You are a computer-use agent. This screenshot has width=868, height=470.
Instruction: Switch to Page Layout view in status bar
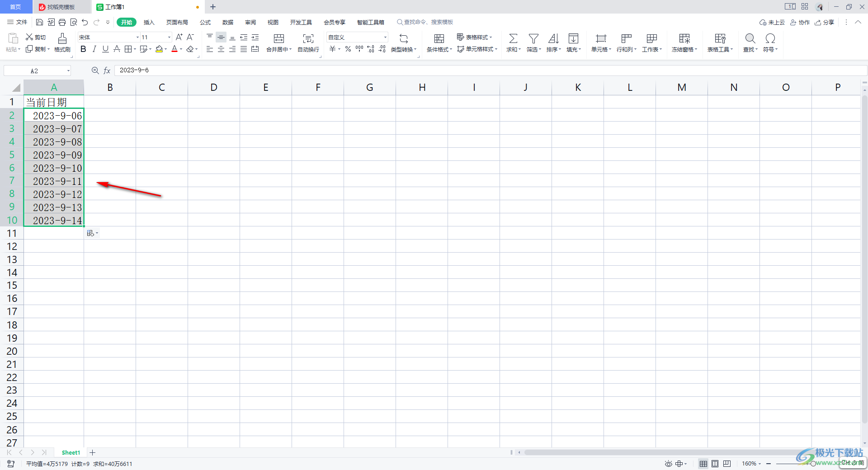coord(715,464)
